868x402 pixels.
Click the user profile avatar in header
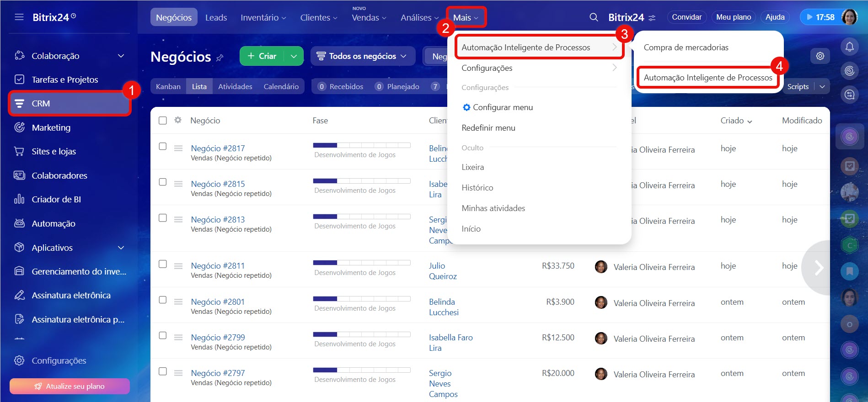[849, 17]
